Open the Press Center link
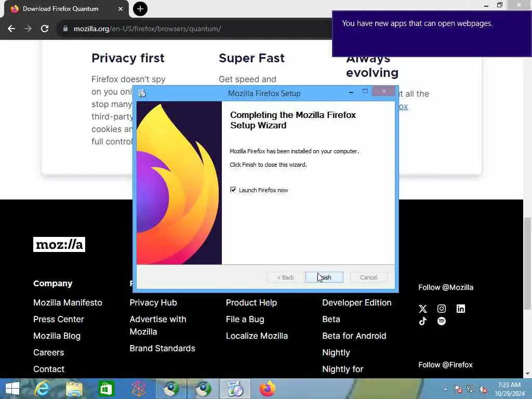Screen dimensions: 532x399 [58, 319]
